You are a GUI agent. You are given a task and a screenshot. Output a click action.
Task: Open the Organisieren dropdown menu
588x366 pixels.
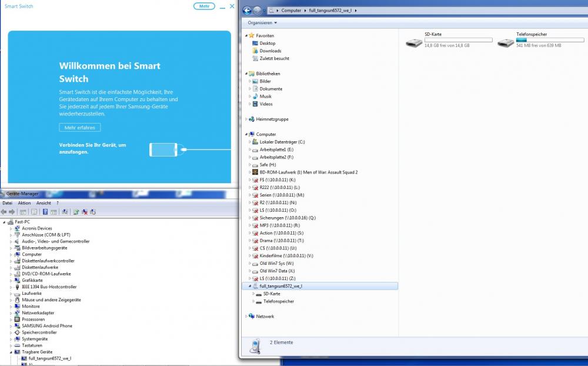pos(262,23)
